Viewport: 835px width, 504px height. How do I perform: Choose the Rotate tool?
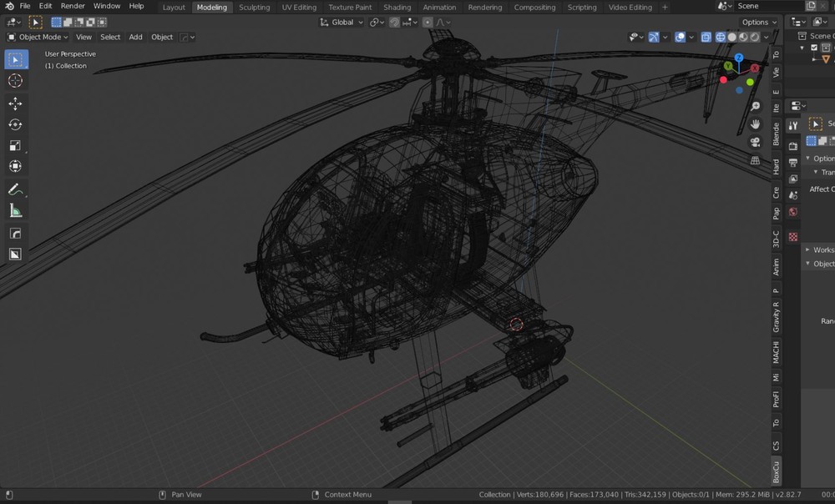[15, 124]
